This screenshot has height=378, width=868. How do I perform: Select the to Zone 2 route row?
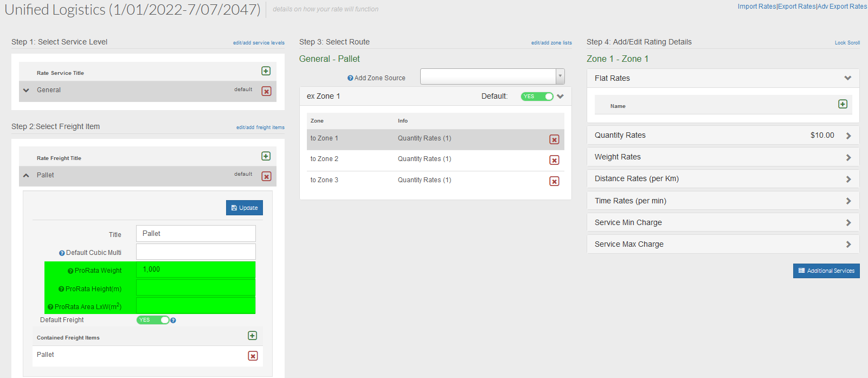pos(435,160)
